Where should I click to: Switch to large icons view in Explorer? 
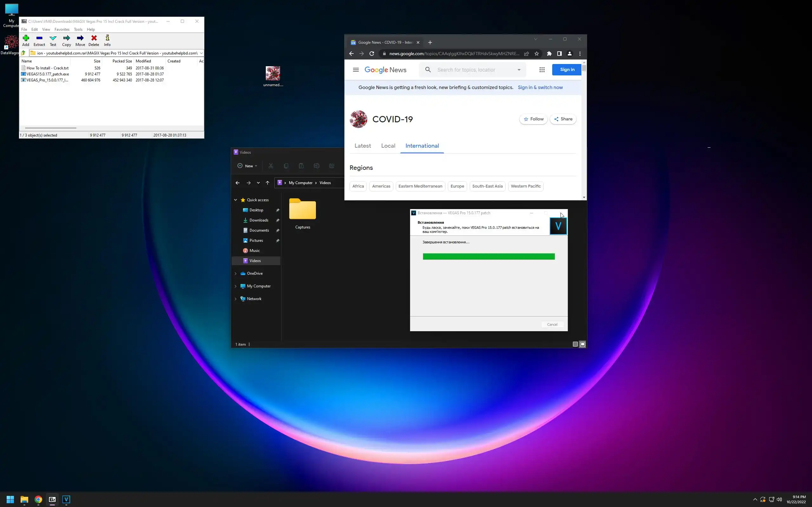pyautogui.click(x=582, y=344)
